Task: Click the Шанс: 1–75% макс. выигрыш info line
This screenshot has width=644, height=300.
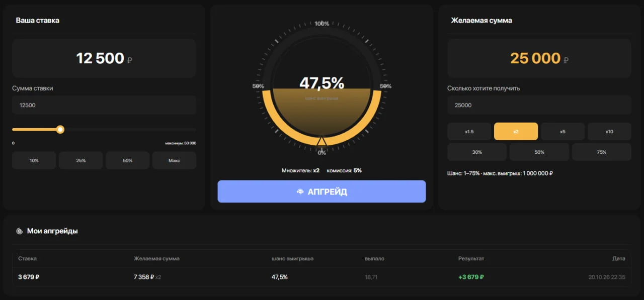Action: point(500,173)
